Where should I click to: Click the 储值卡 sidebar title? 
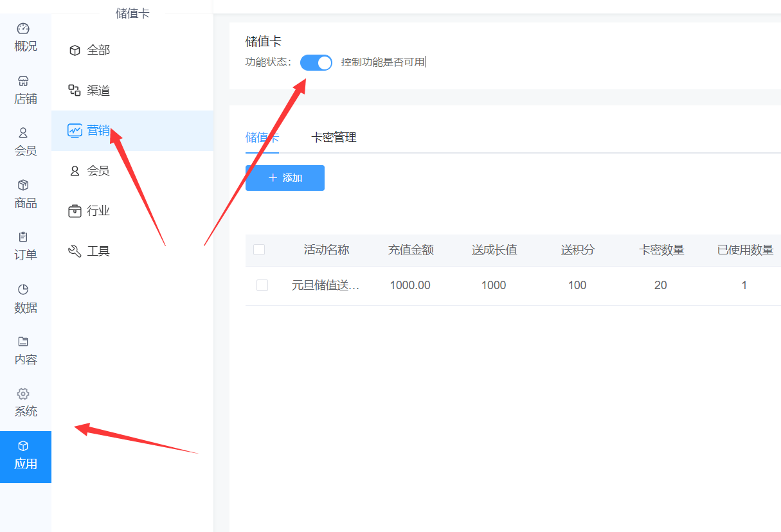pyautogui.click(x=132, y=13)
